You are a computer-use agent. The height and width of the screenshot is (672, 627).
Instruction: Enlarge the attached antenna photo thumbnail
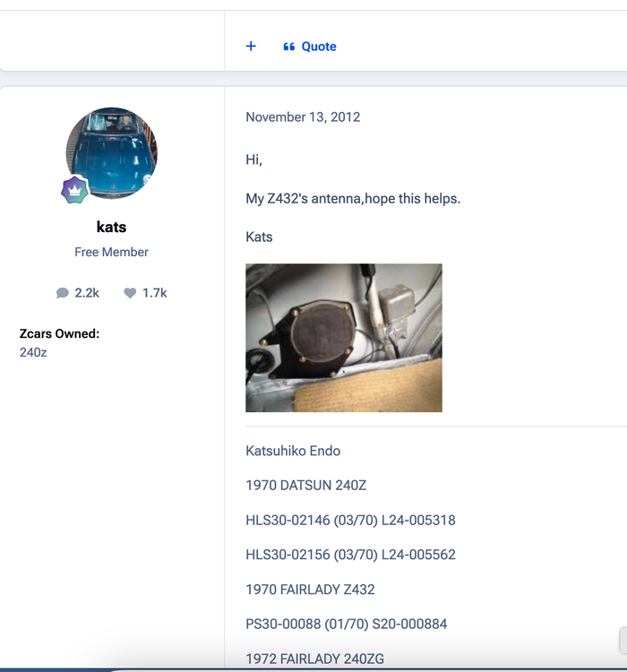(x=343, y=338)
